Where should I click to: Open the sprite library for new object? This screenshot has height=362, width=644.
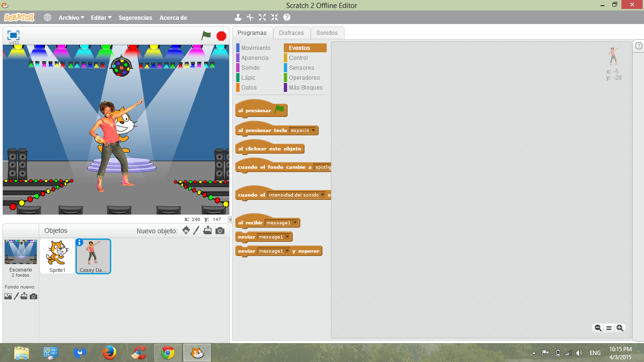click(x=186, y=230)
